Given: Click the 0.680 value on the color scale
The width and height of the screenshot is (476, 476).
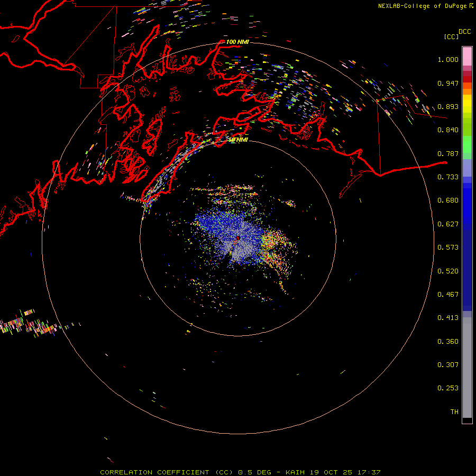Looking at the screenshot, I should pos(448,200).
